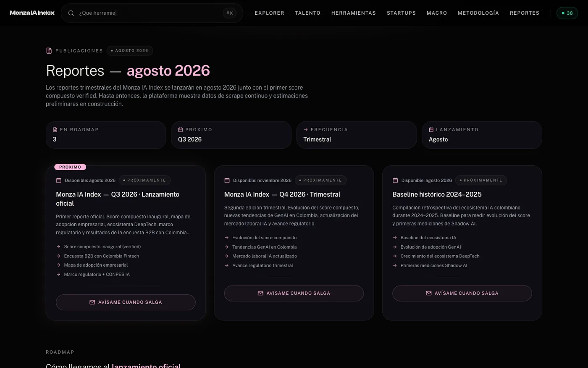Screen dimensions: 588x368
Task: Navigate to Startups
Action: pyautogui.click(x=401, y=13)
